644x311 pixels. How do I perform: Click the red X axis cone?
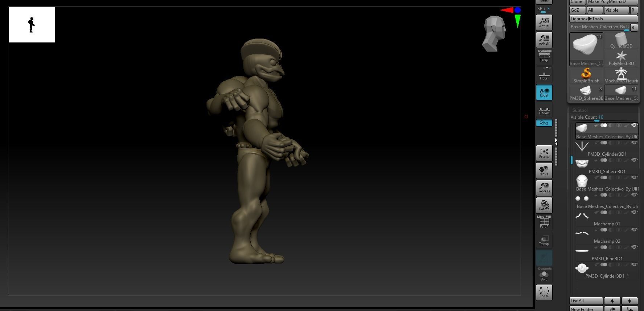(506, 10)
